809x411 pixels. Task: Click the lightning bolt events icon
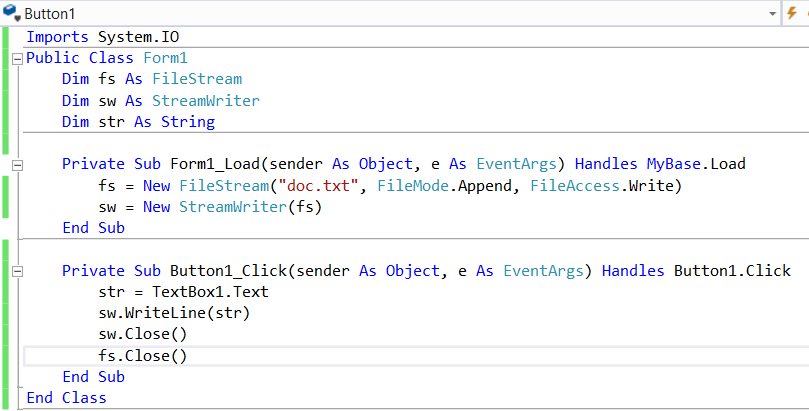click(791, 13)
